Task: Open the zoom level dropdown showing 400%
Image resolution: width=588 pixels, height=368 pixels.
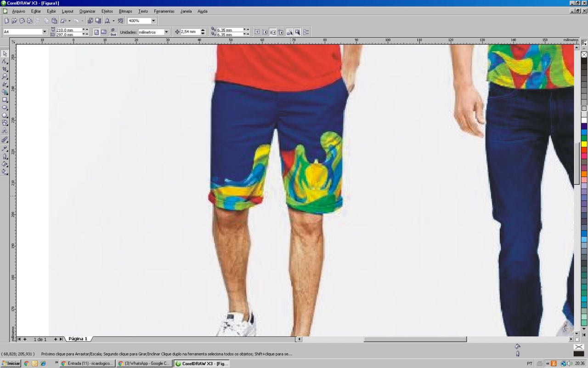Action: (153, 21)
